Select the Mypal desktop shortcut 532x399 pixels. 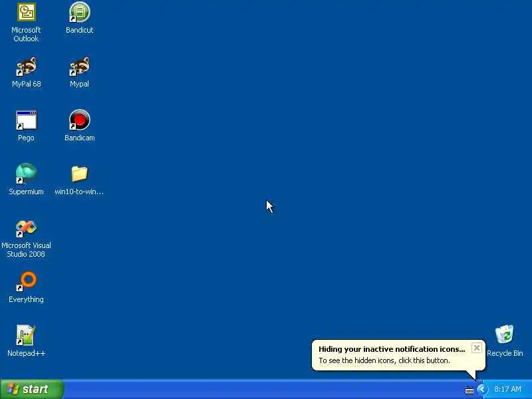click(x=79, y=66)
